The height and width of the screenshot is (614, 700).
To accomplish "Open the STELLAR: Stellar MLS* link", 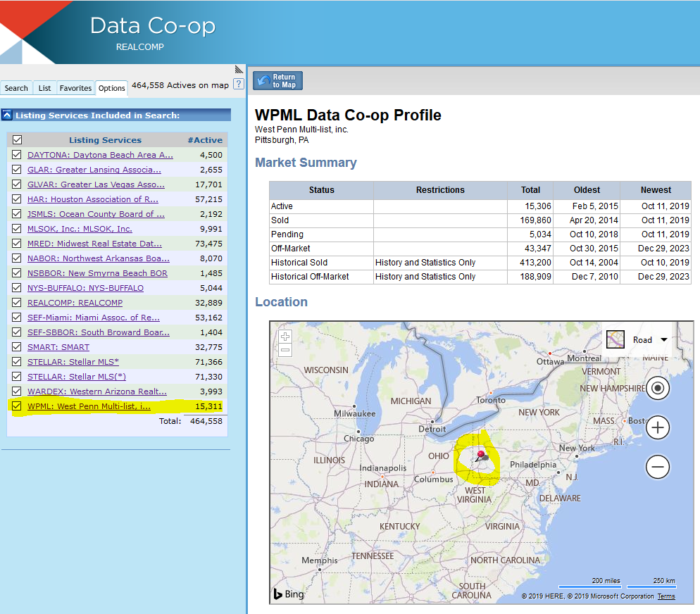I will click(x=73, y=362).
